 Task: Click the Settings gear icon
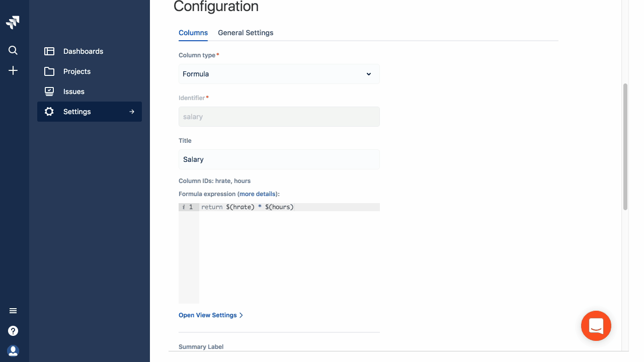(x=49, y=112)
